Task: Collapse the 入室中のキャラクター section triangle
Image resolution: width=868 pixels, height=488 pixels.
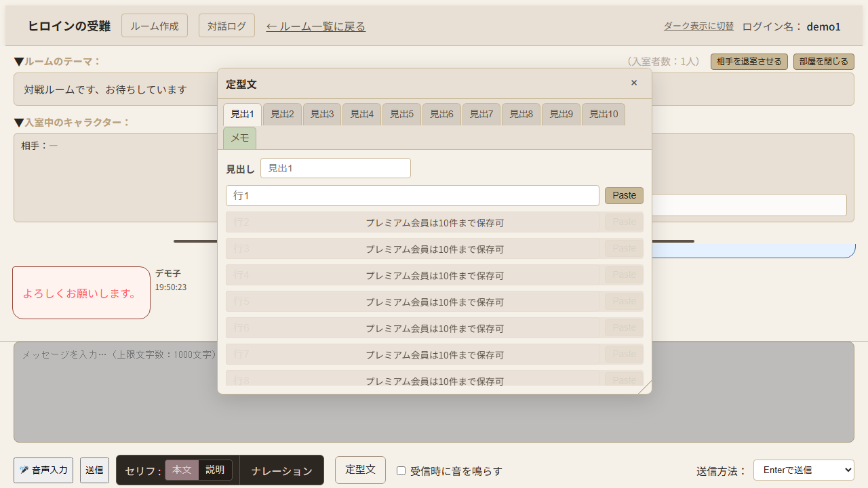Action: pos(19,123)
